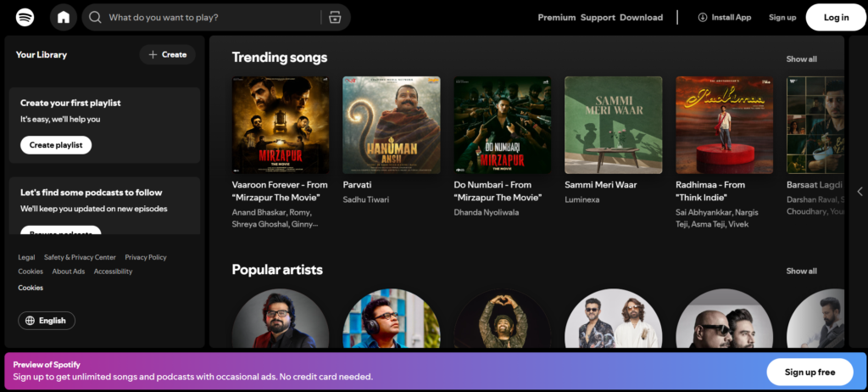The image size is (868, 392).
Task: Click the Your Library heading
Action: (x=42, y=55)
